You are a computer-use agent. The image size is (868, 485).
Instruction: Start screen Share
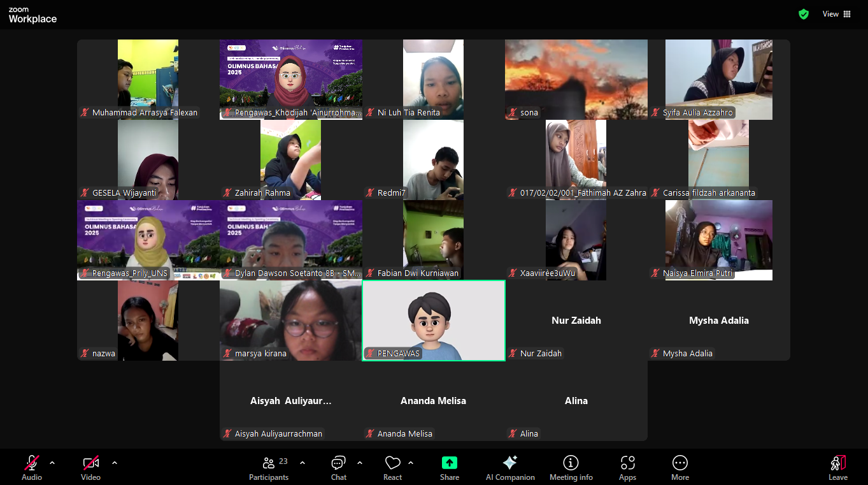pos(449,468)
